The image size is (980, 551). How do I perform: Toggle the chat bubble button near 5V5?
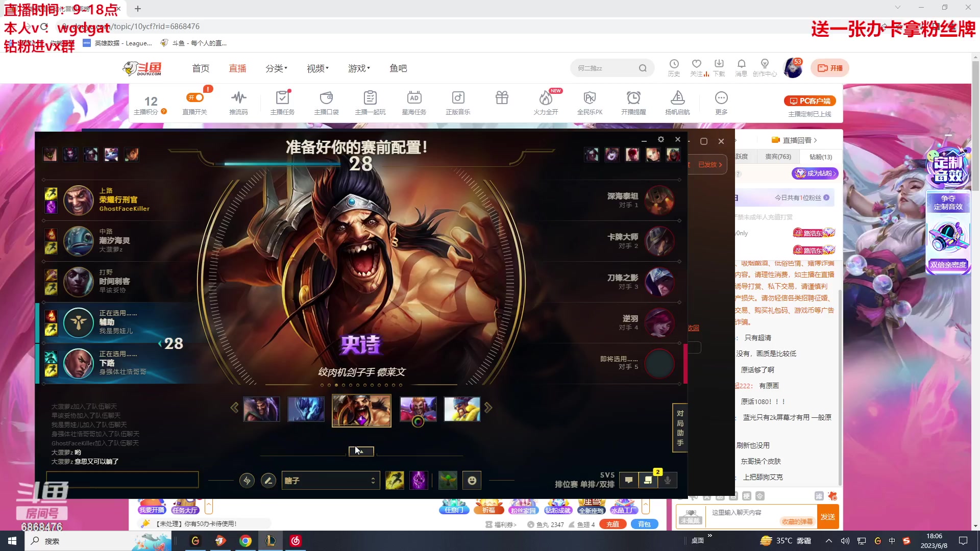coord(629,480)
